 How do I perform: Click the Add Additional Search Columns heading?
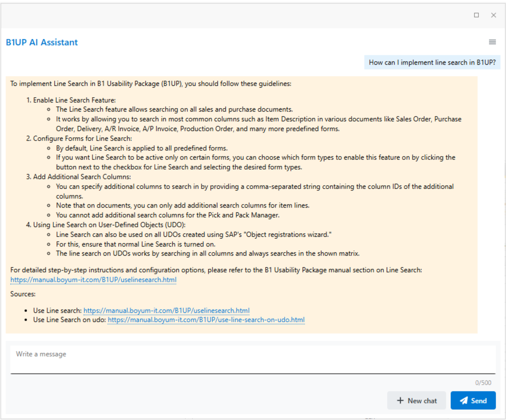82,177
